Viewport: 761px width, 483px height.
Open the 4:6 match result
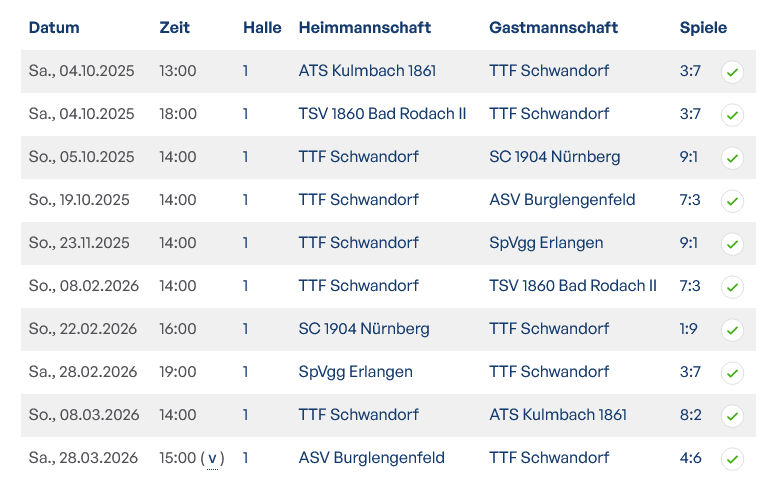point(690,458)
